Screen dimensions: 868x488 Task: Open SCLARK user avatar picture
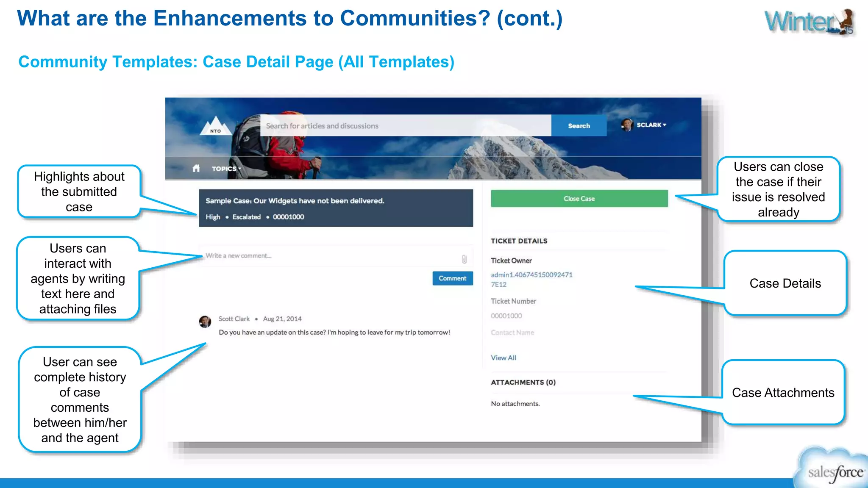[627, 125]
